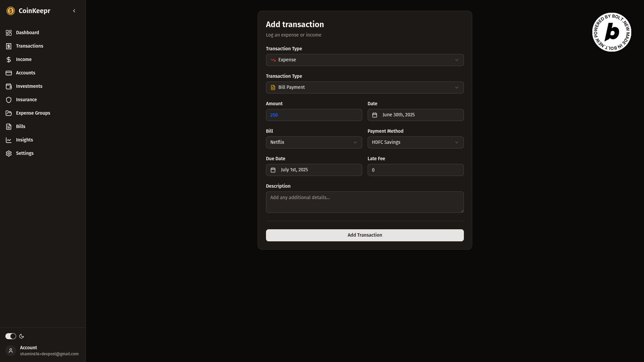The width and height of the screenshot is (644, 362).
Task: Open the Account profile with email address
Action: [43, 351]
